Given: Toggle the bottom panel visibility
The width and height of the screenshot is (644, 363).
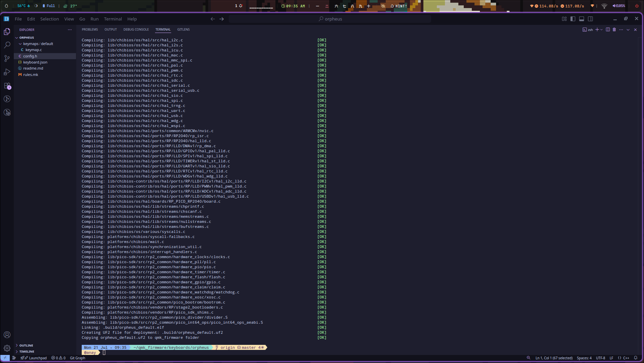Looking at the screenshot, I should pos(581,19).
